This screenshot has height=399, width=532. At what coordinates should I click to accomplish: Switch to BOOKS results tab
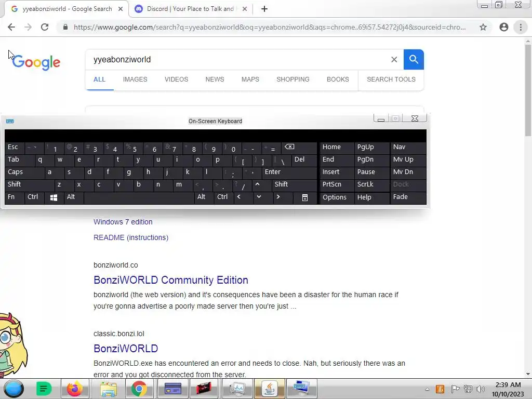338,79
